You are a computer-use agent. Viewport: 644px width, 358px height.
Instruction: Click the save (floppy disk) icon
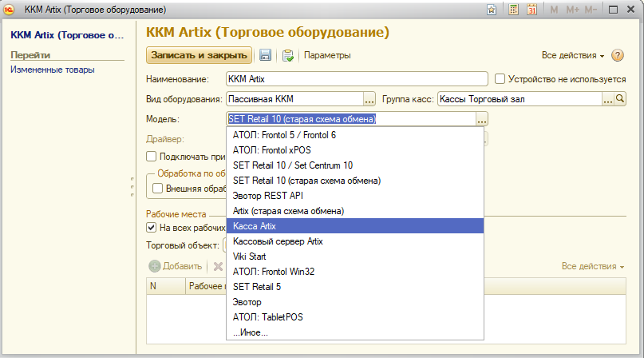[x=265, y=55]
